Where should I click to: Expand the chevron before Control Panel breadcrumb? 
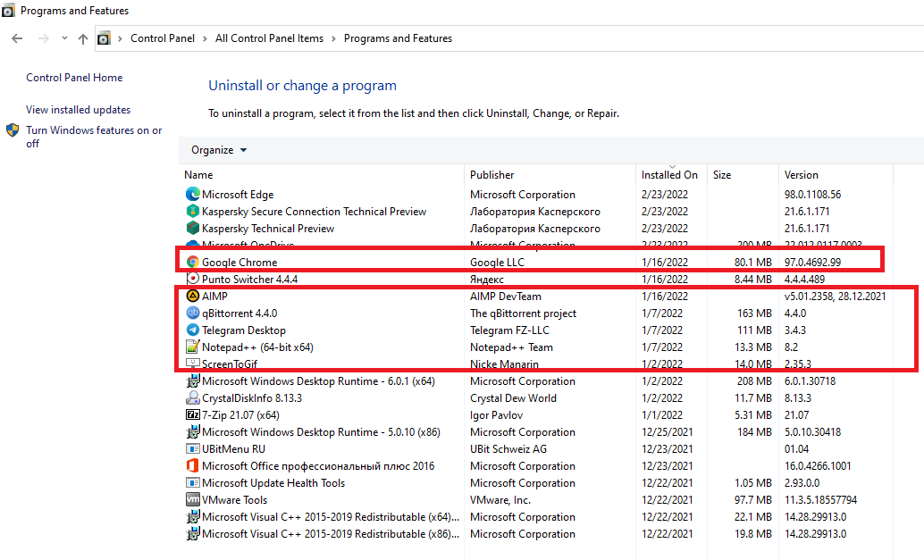pos(120,38)
